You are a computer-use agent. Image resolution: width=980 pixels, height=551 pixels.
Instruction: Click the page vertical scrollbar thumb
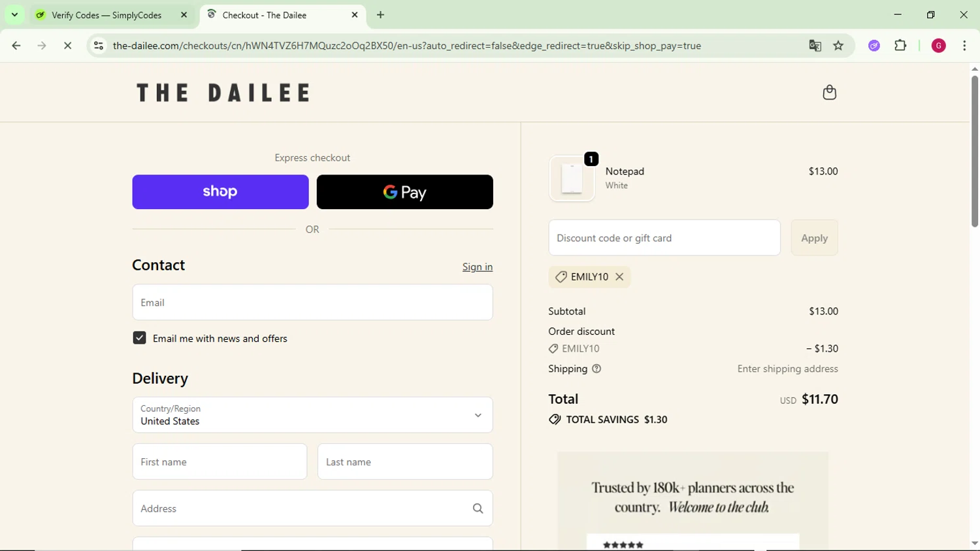coord(975,152)
